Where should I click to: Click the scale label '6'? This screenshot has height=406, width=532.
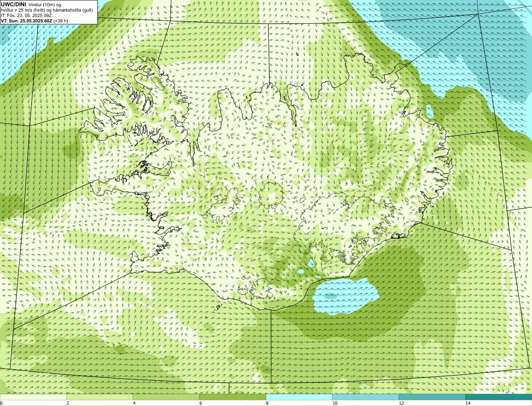coord(200,403)
